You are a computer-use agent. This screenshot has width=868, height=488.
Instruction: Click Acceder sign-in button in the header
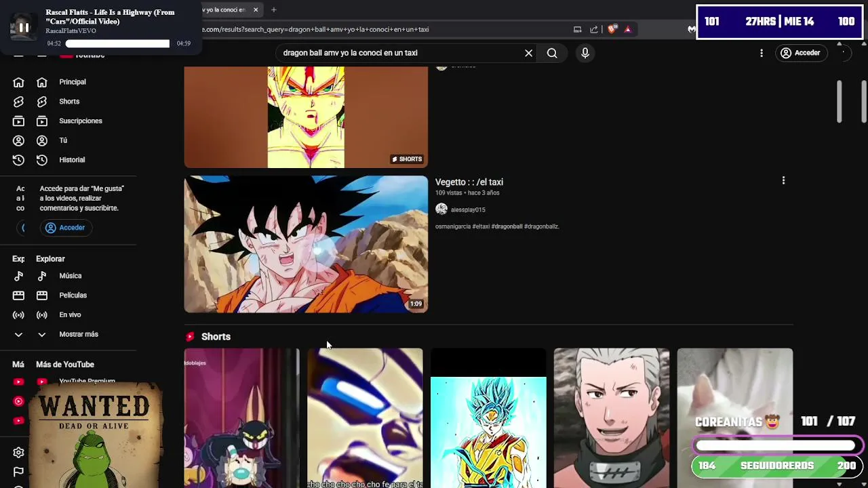click(801, 53)
